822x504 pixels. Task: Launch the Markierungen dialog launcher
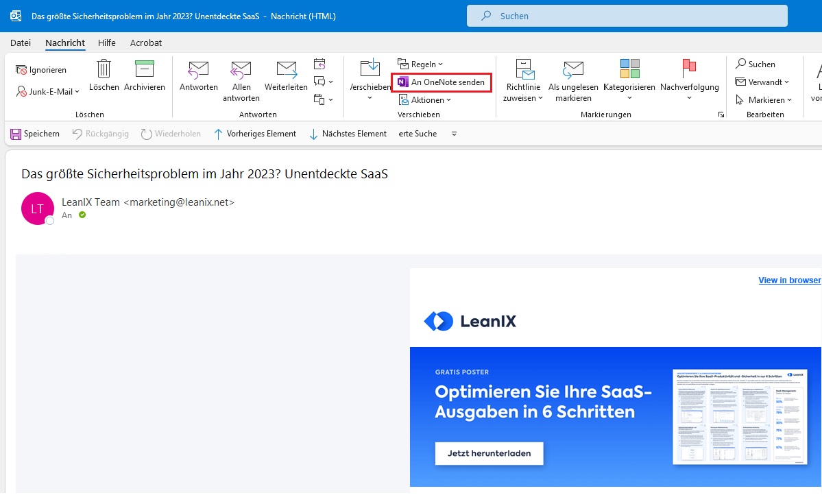click(x=721, y=115)
